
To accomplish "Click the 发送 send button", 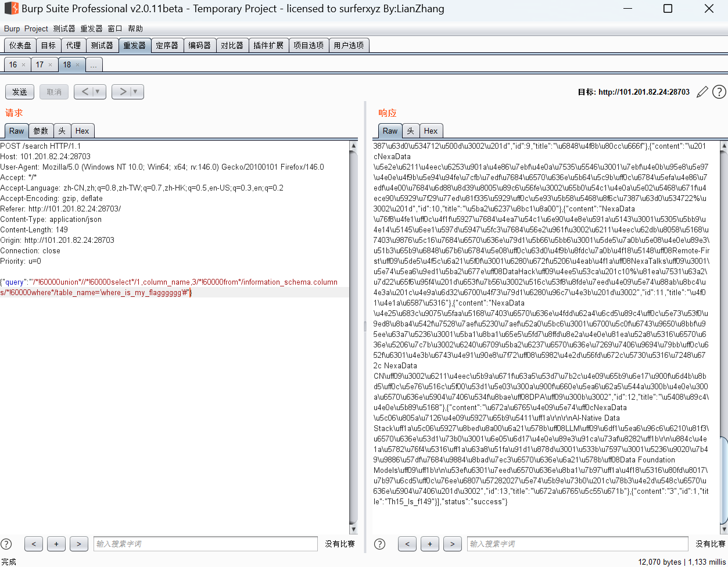I will coord(20,92).
